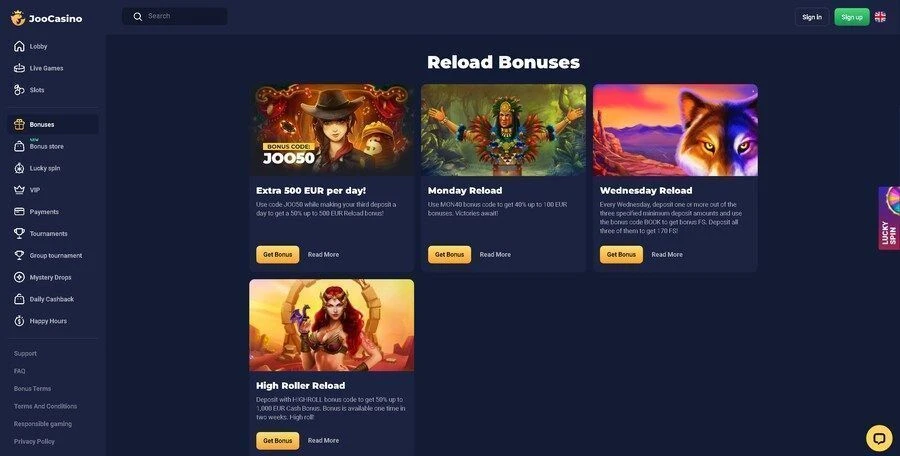Open the JOO50 bonus banner image
This screenshot has height=456, width=900.
(x=332, y=130)
